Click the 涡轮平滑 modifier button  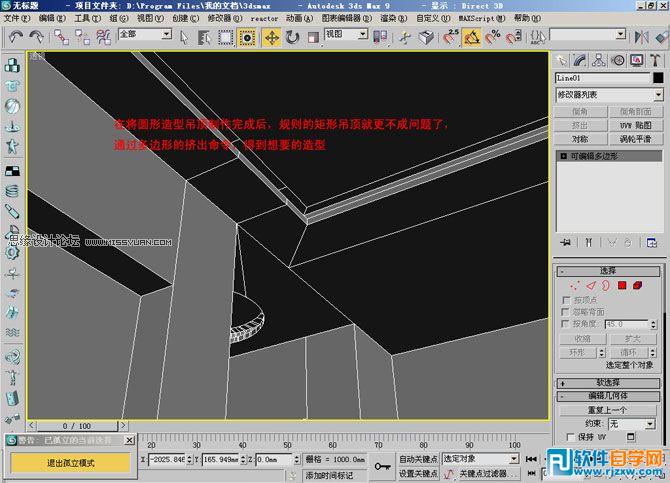click(x=635, y=139)
